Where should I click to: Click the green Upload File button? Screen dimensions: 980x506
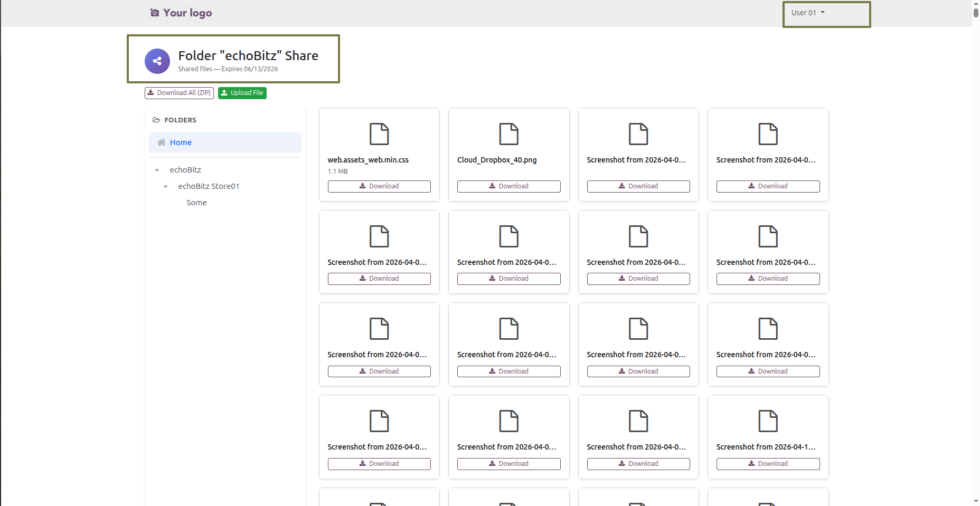tap(242, 93)
